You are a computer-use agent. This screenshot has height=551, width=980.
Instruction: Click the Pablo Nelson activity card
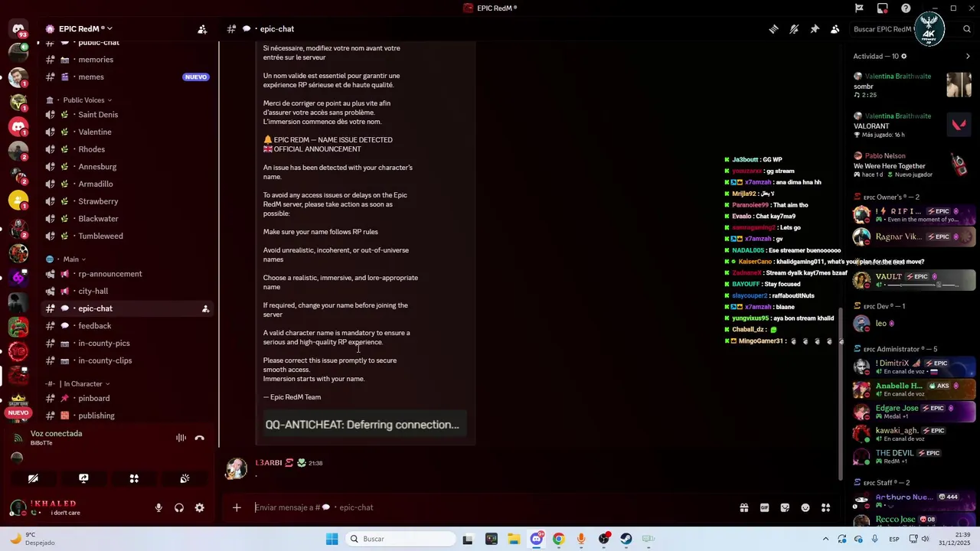[914, 165]
